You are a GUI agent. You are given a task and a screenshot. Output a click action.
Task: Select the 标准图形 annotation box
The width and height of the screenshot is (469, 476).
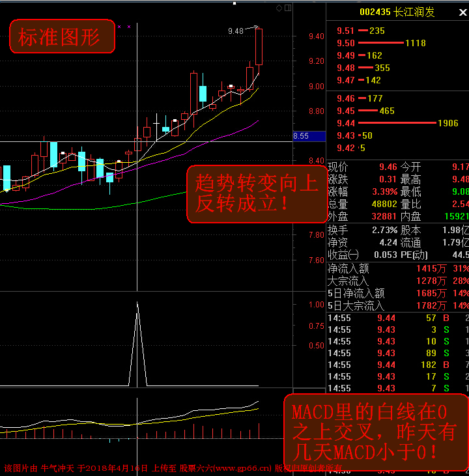pos(61,37)
